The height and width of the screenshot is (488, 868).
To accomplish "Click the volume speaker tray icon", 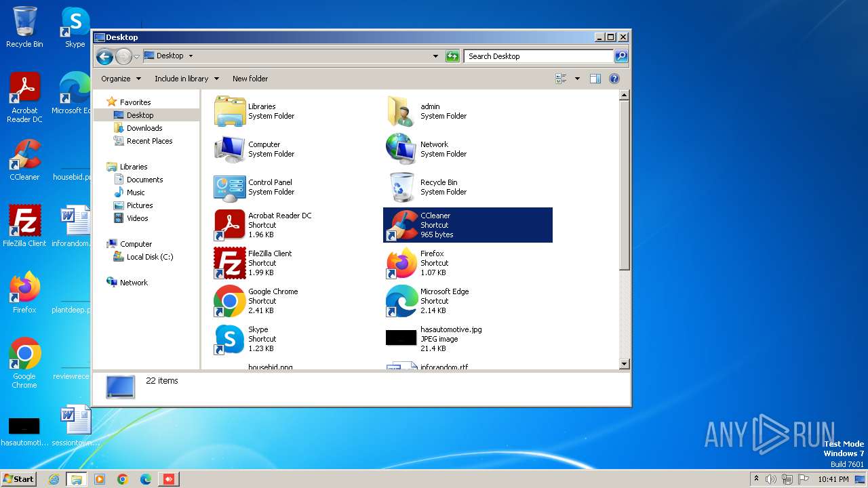I will (771, 479).
